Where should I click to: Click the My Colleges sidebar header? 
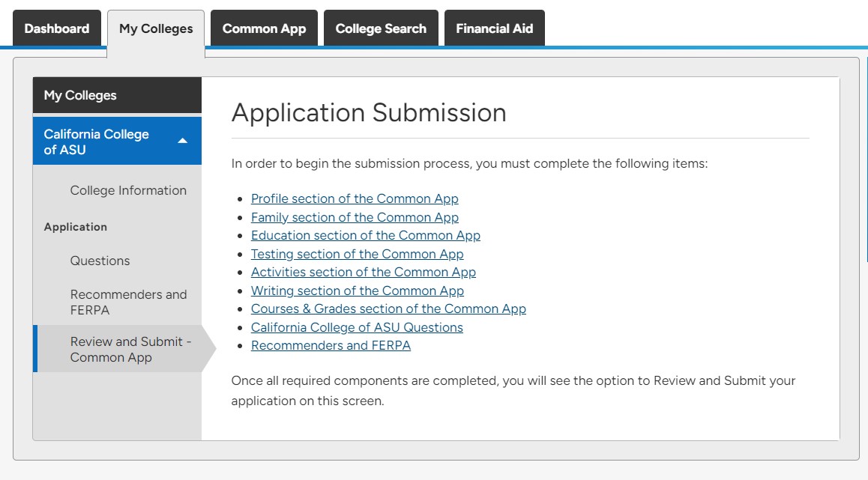pos(80,95)
